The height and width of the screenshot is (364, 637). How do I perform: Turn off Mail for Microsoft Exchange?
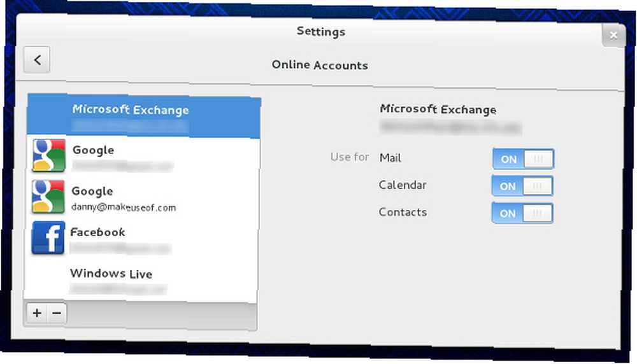point(523,158)
